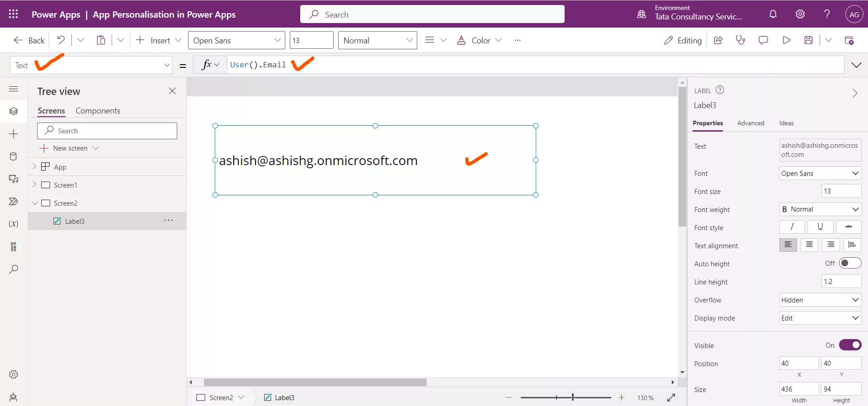This screenshot has height=406, width=868.
Task: Toggle strikethrough font style
Action: 849,227
